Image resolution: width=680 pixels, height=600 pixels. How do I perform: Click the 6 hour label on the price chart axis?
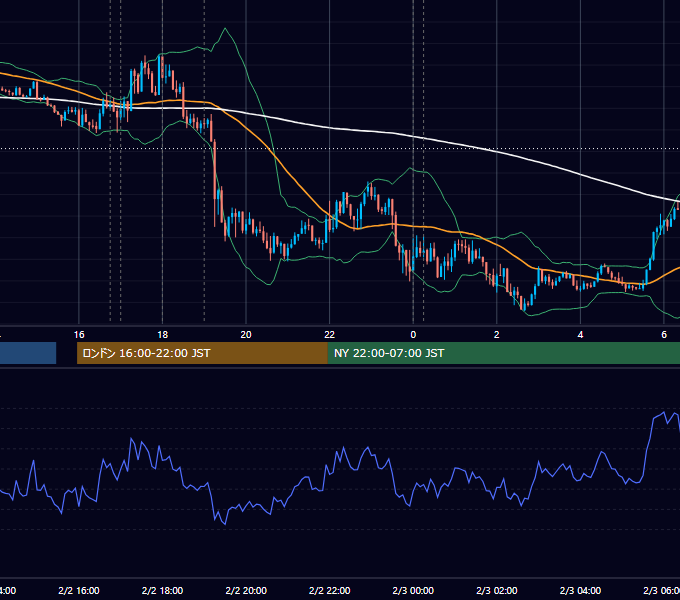[x=664, y=335]
